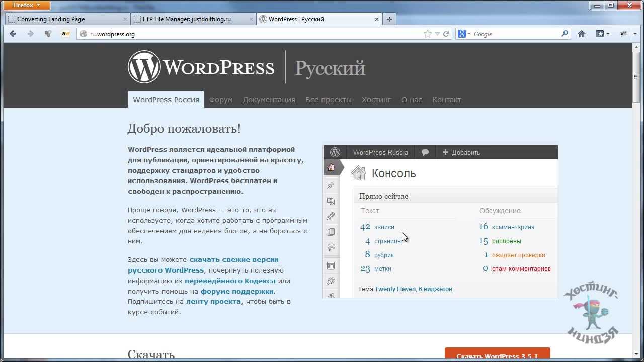Click the add-on icon at toolbar far right
The image size is (644, 362).
[624, 34]
